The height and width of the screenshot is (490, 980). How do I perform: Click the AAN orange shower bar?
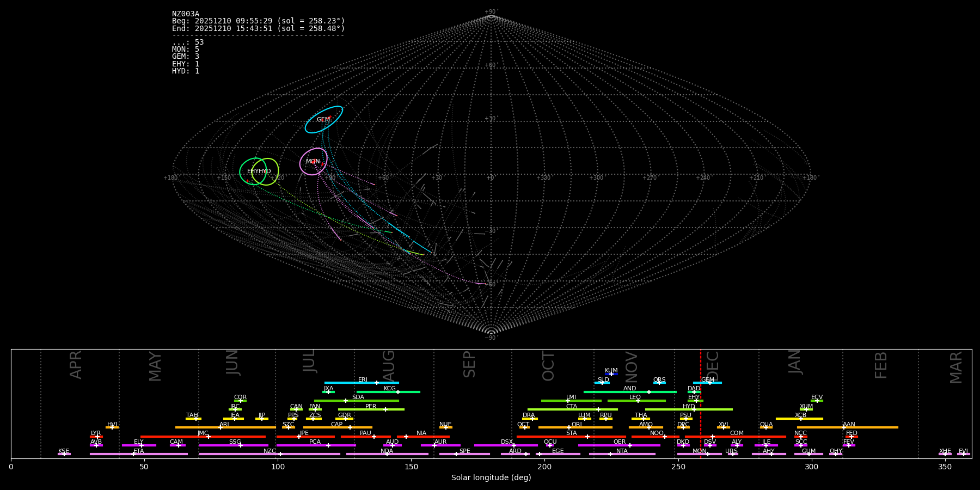pyautogui.click(x=848, y=427)
